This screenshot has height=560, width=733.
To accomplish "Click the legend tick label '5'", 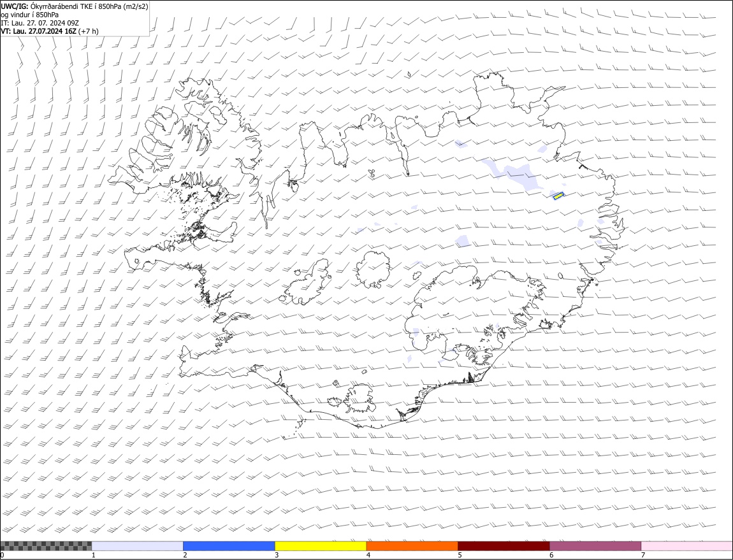I will click(x=460, y=556).
